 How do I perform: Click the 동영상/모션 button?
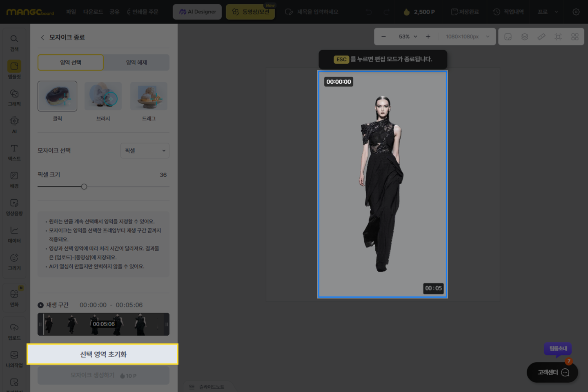coord(250,12)
